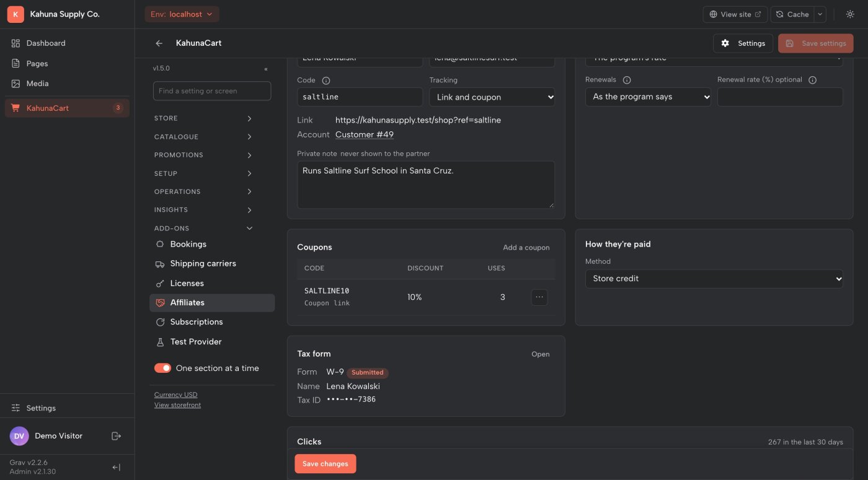Click the info icon next to Renewals

[x=627, y=80]
